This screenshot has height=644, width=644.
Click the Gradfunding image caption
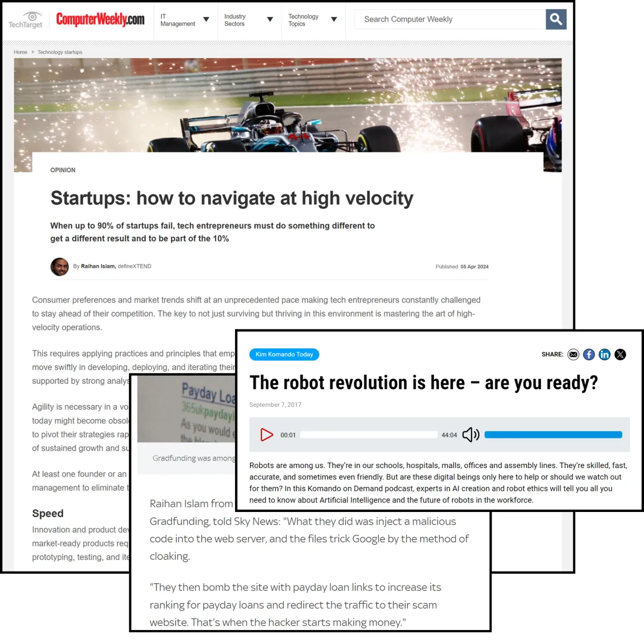(x=194, y=458)
